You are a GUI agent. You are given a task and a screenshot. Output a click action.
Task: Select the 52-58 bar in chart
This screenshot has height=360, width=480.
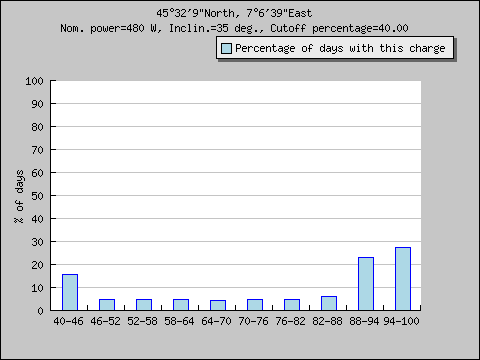click(144, 305)
